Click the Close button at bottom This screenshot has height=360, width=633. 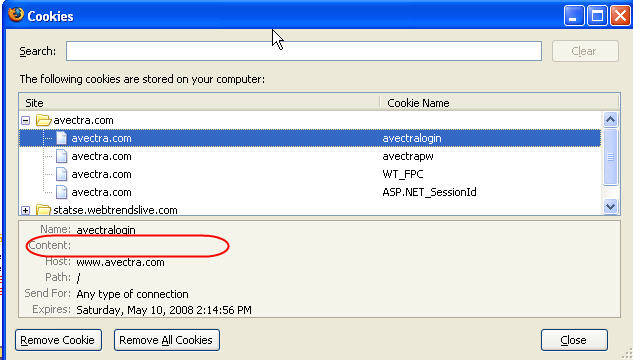tap(574, 340)
